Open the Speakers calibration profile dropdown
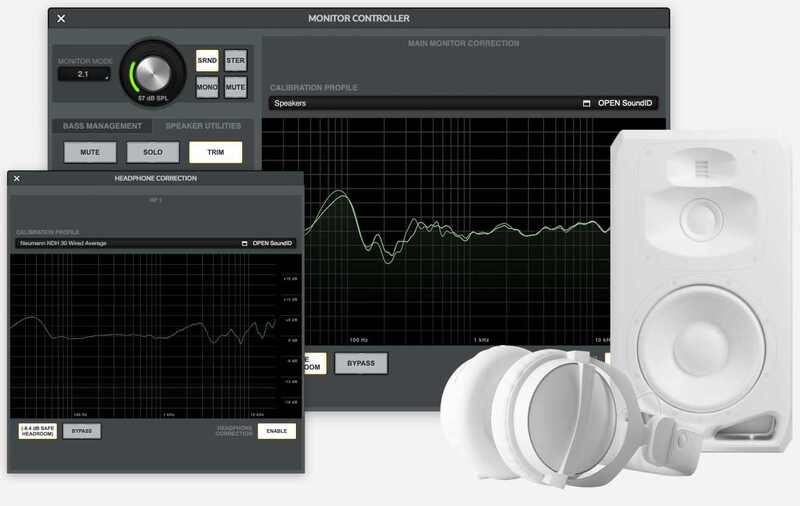 click(425, 103)
